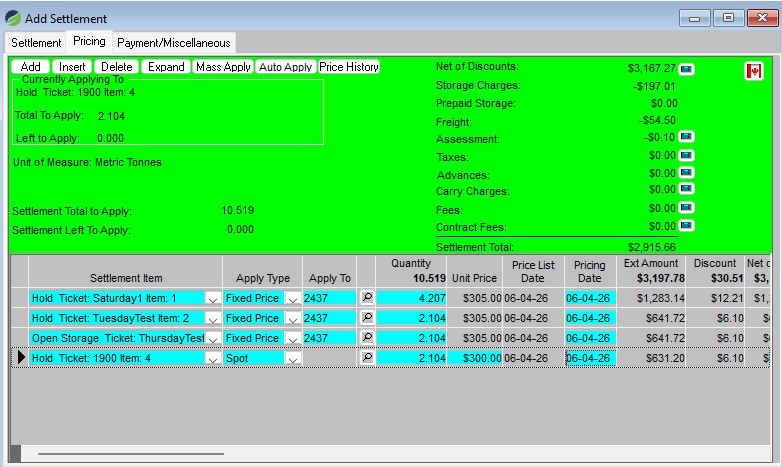
Task: Open the Payment/Miscellaneous tab
Action: (174, 43)
